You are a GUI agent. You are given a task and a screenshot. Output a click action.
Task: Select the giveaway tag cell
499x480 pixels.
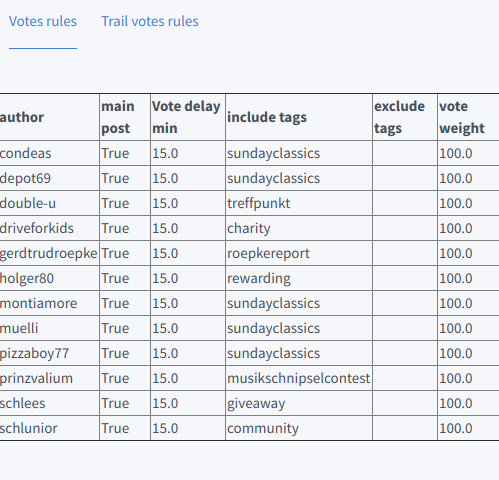pyautogui.click(x=299, y=403)
